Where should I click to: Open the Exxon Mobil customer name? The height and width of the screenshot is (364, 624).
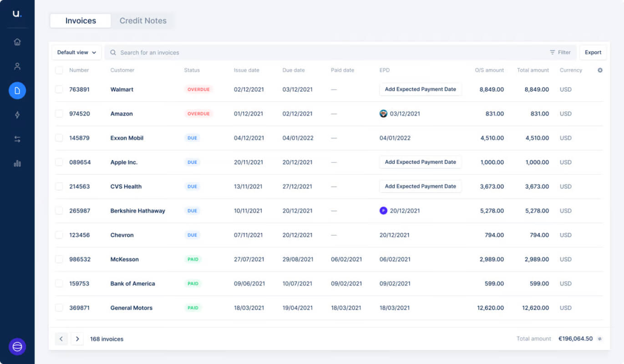127,138
